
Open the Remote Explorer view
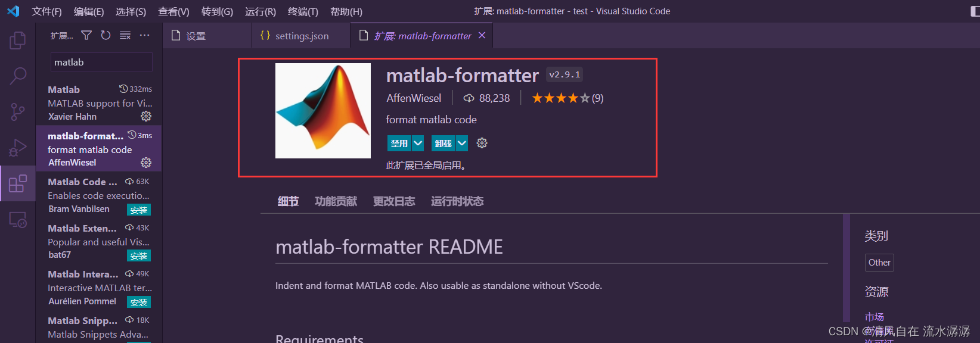coord(18,220)
